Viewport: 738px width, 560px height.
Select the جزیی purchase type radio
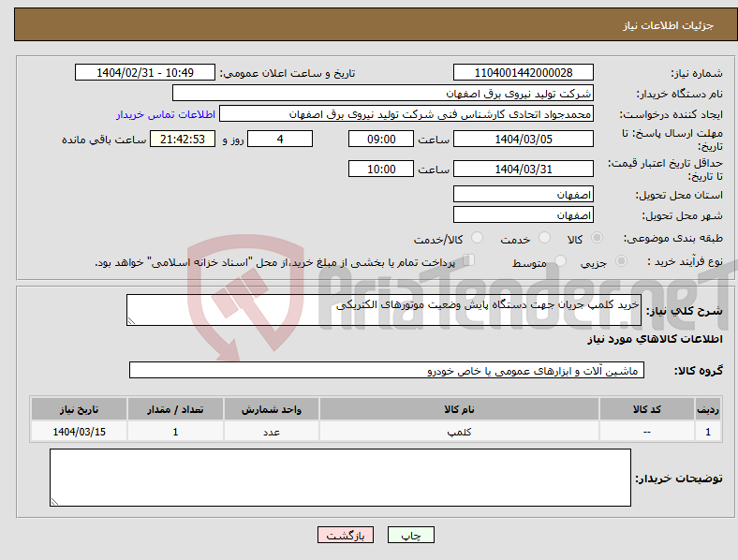[621, 261]
